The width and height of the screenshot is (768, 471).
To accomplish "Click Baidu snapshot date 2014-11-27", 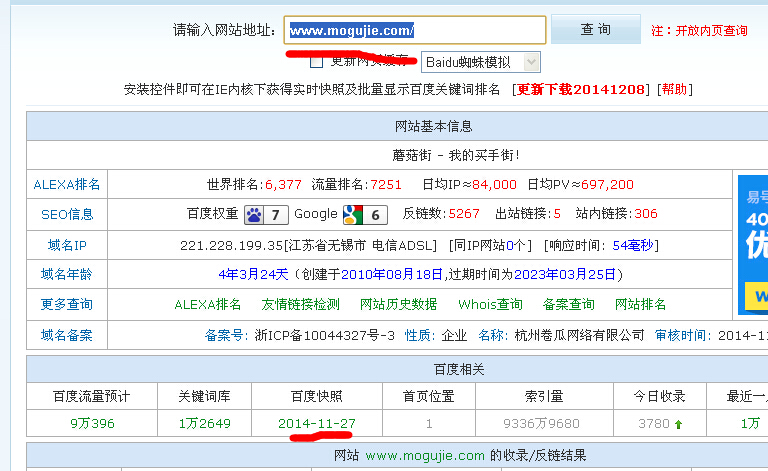I will (317, 424).
